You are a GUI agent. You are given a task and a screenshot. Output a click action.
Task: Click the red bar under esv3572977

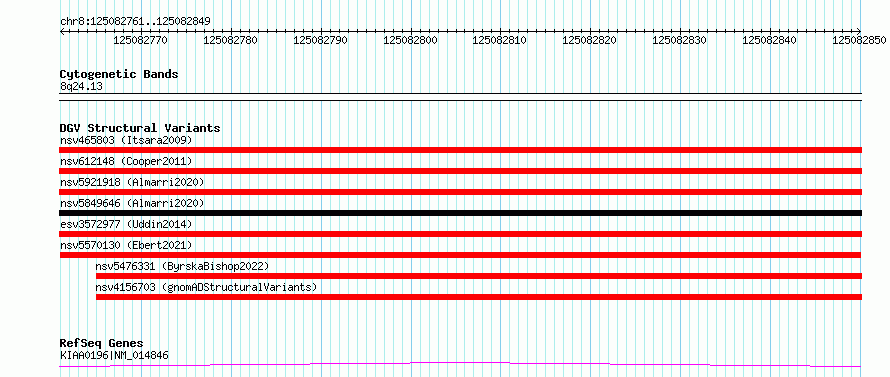460,234
